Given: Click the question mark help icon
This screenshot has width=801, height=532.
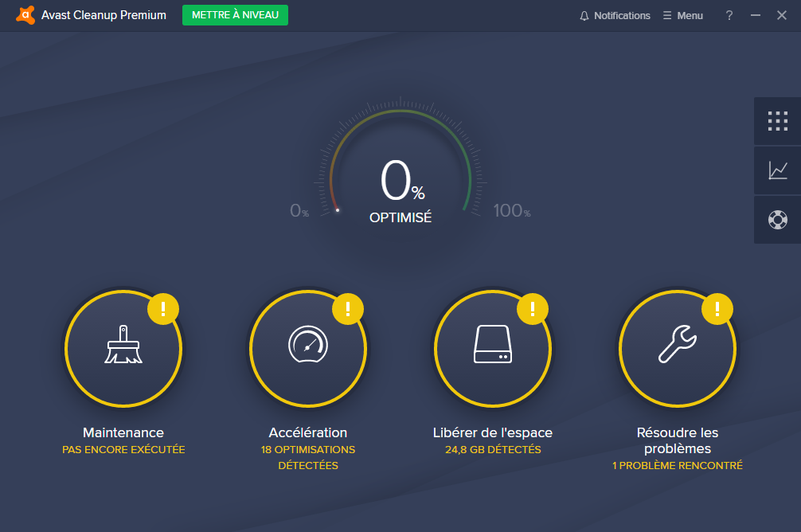Looking at the screenshot, I should (729, 15).
